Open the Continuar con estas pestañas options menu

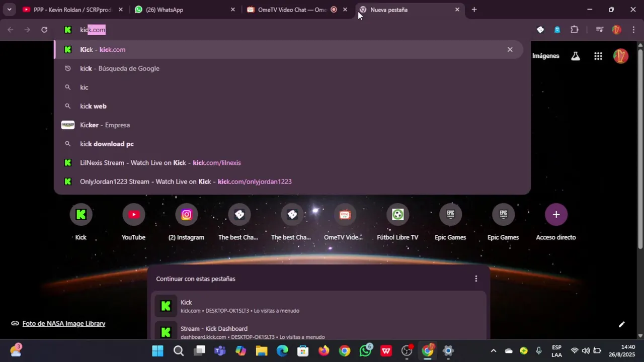pyautogui.click(x=476, y=279)
